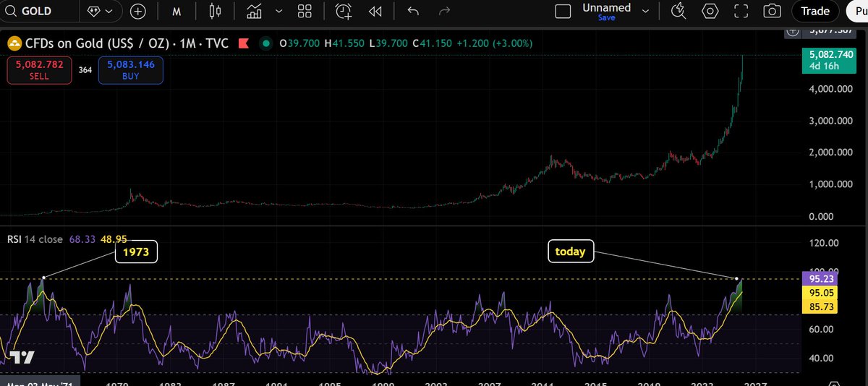
Task: Expand the layout dropdown chevron
Action: pyautogui.click(x=645, y=12)
